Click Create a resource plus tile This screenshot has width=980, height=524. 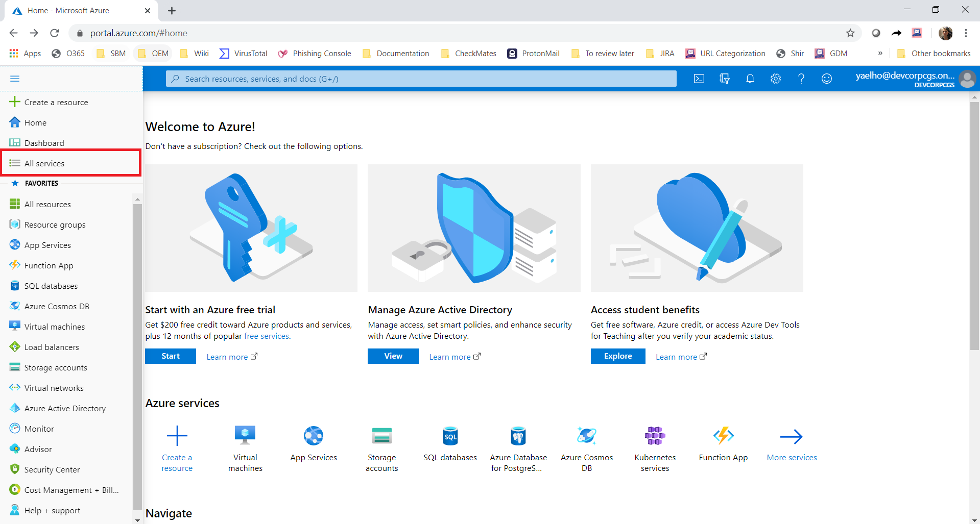click(x=177, y=449)
